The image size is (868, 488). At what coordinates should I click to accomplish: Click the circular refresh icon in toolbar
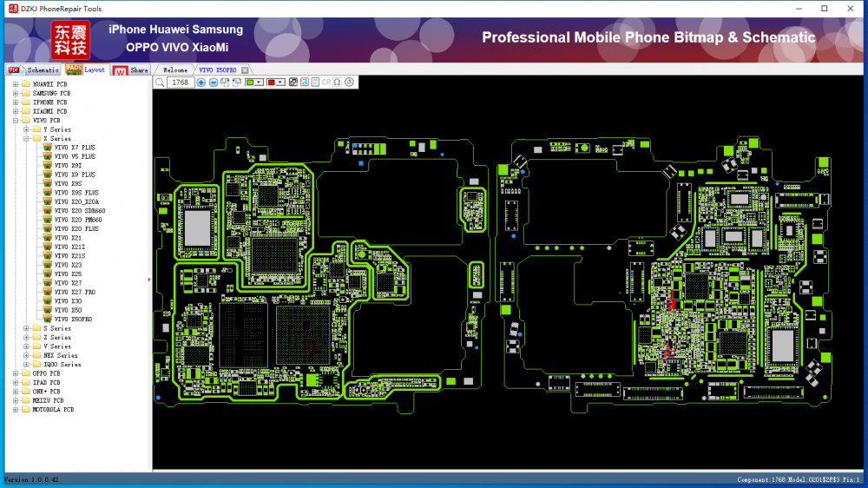tap(349, 82)
